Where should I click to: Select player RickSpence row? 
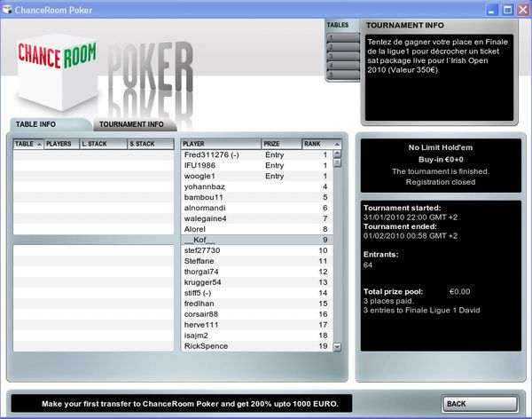pyautogui.click(x=257, y=346)
